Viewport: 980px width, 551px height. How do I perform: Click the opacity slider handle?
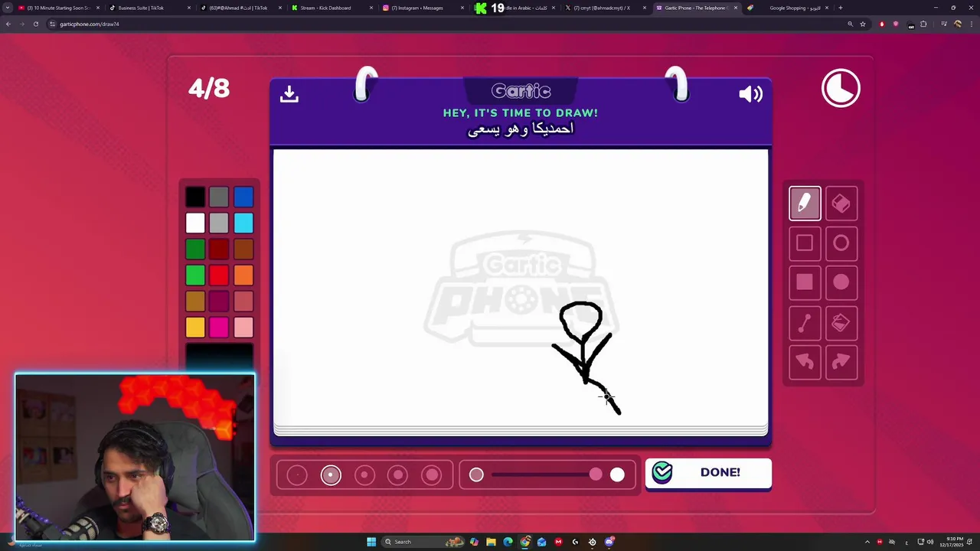pyautogui.click(x=596, y=475)
